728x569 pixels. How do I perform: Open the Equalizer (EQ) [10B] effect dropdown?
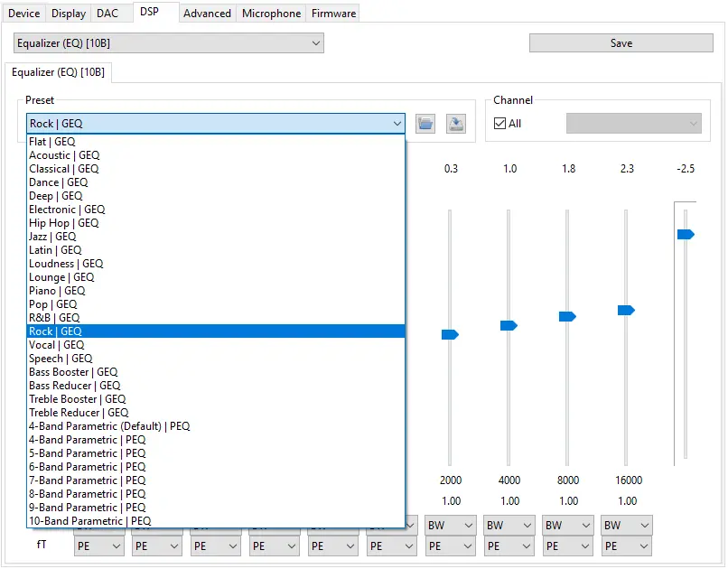point(168,42)
